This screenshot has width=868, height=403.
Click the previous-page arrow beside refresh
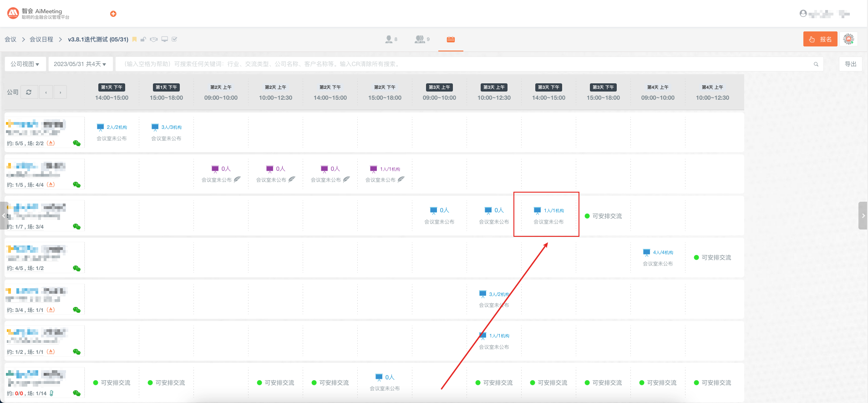46,92
